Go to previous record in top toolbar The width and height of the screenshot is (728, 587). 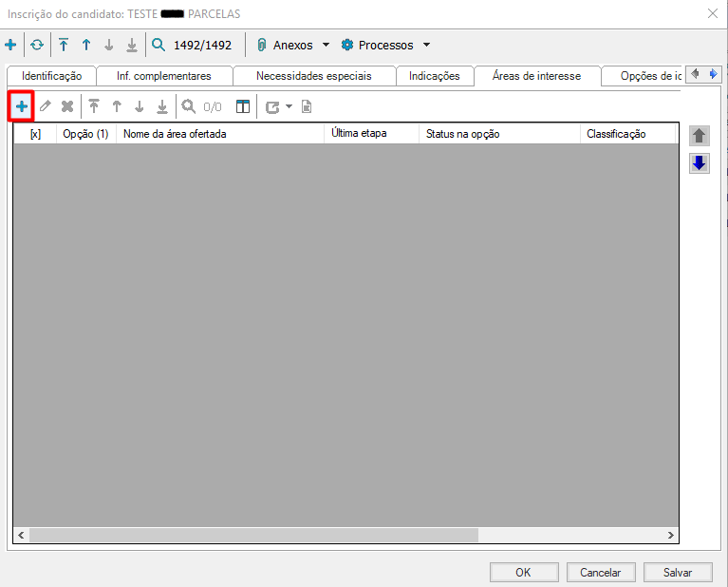(x=86, y=45)
